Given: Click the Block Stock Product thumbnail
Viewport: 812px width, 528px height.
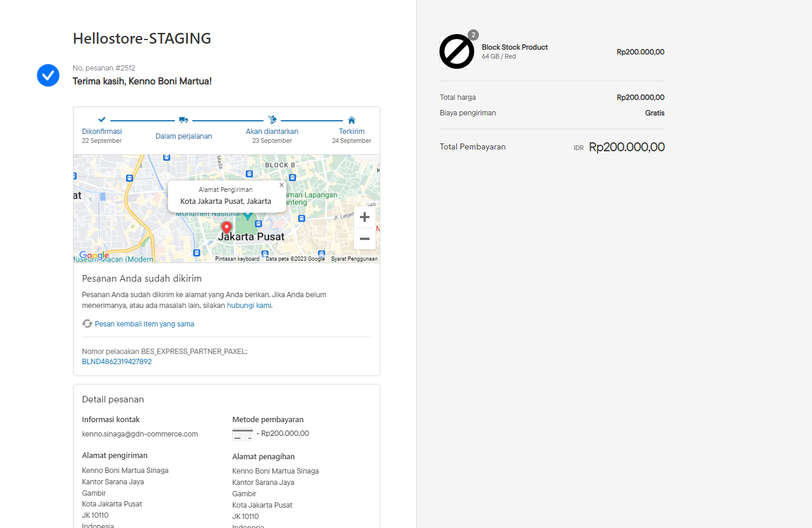Looking at the screenshot, I should pyautogui.click(x=457, y=51).
